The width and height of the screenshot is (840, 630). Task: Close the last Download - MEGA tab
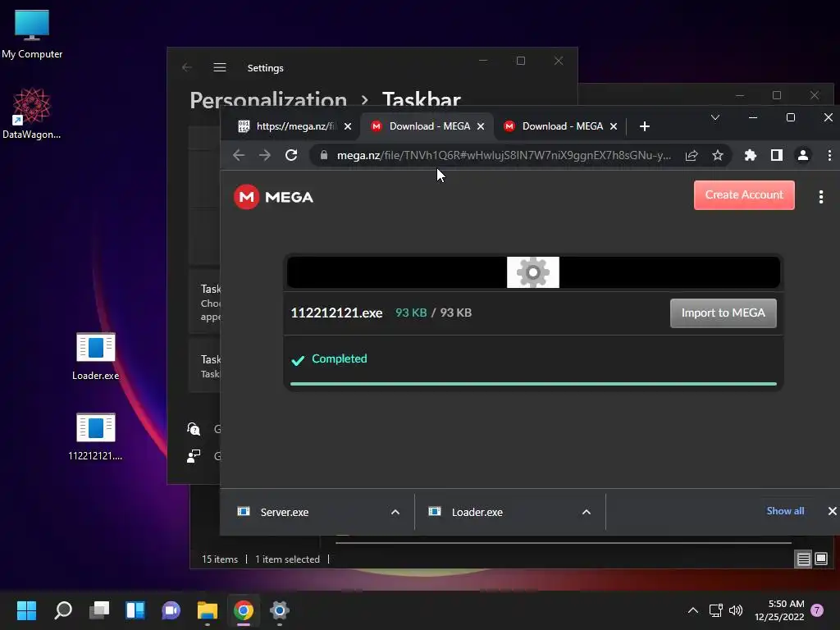(614, 126)
